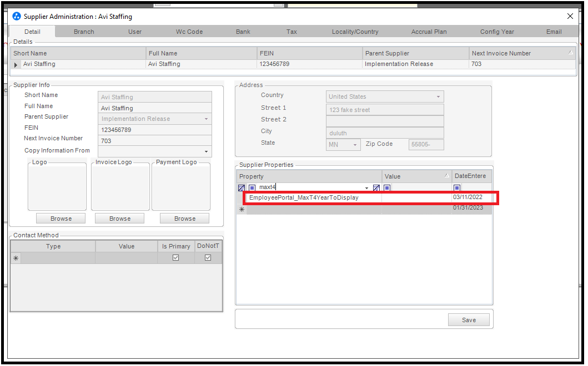Viewport: 588px width, 366px height.
Task: Open the Accrual Plan tab
Action: 429,32
